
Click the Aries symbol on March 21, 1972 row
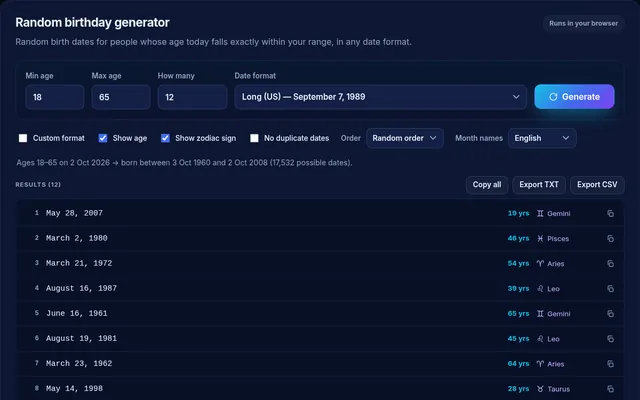[x=540, y=264]
